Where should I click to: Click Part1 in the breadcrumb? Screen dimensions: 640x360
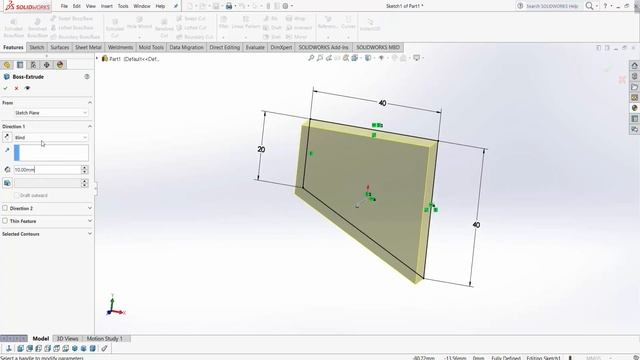point(115,59)
